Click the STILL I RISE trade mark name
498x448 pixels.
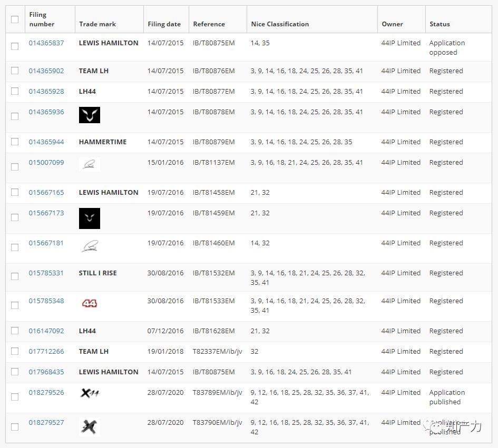[x=98, y=273]
